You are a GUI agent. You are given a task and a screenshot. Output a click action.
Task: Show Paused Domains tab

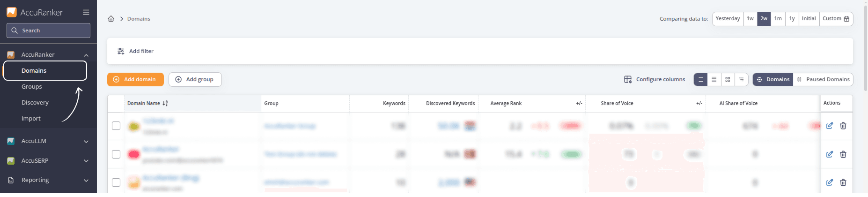823,80
